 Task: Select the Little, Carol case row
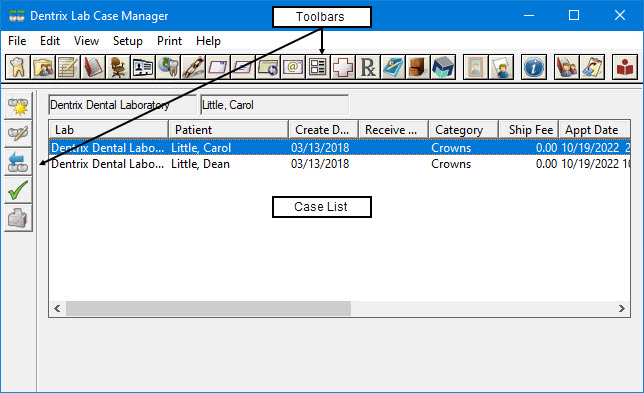click(340, 147)
